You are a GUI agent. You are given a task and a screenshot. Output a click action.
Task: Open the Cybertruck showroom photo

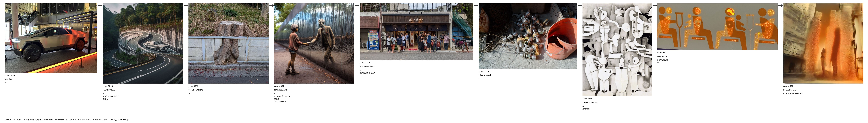[x=51, y=38]
